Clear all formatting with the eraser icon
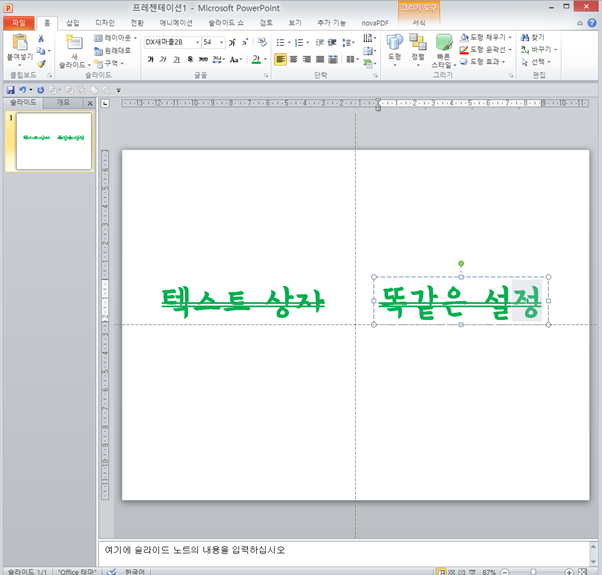The height and width of the screenshot is (575, 602). (x=262, y=42)
